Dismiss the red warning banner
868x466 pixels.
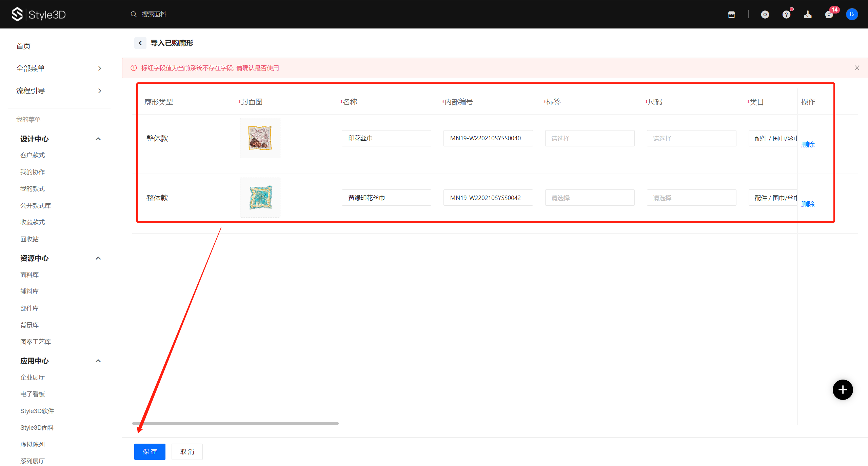click(x=857, y=68)
